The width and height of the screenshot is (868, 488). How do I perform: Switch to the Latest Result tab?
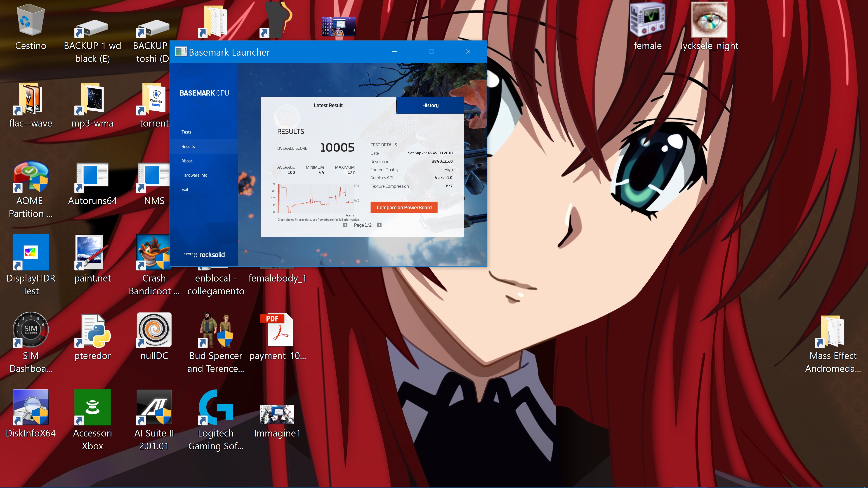pos(328,106)
